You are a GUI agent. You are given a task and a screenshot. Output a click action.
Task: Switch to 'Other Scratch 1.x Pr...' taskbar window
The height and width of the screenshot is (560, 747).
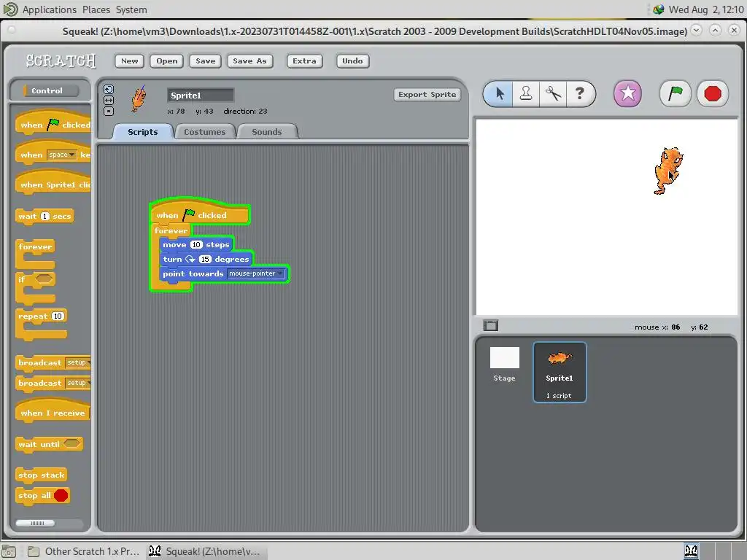84,551
